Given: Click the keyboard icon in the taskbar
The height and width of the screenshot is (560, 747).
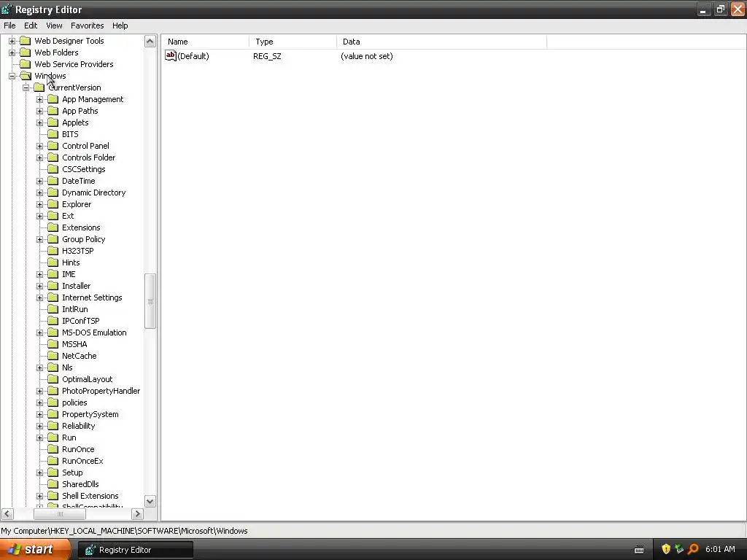Looking at the screenshot, I should pyautogui.click(x=639, y=550).
